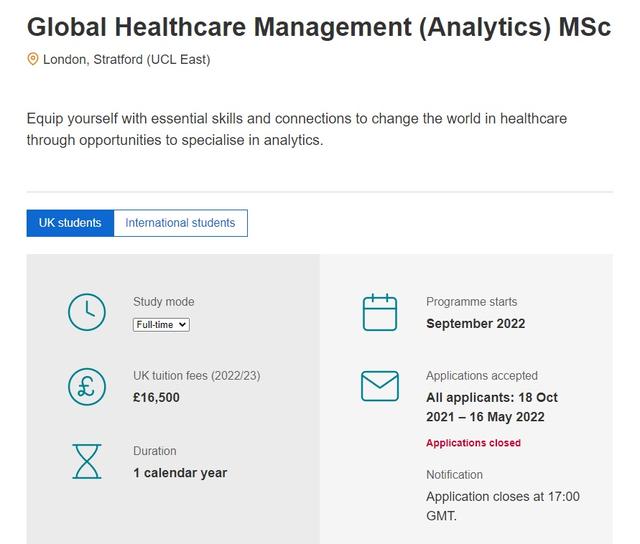
Task: Click the September 2022 start date
Action: coord(476,324)
